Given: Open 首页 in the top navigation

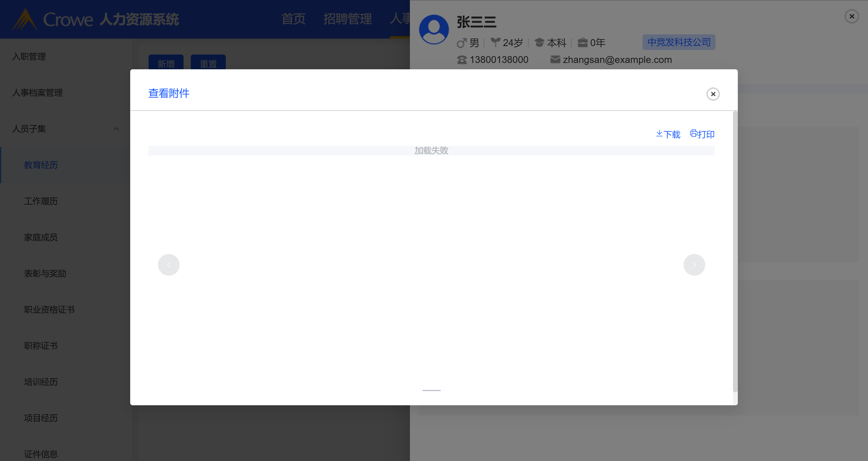Looking at the screenshot, I should [x=293, y=19].
